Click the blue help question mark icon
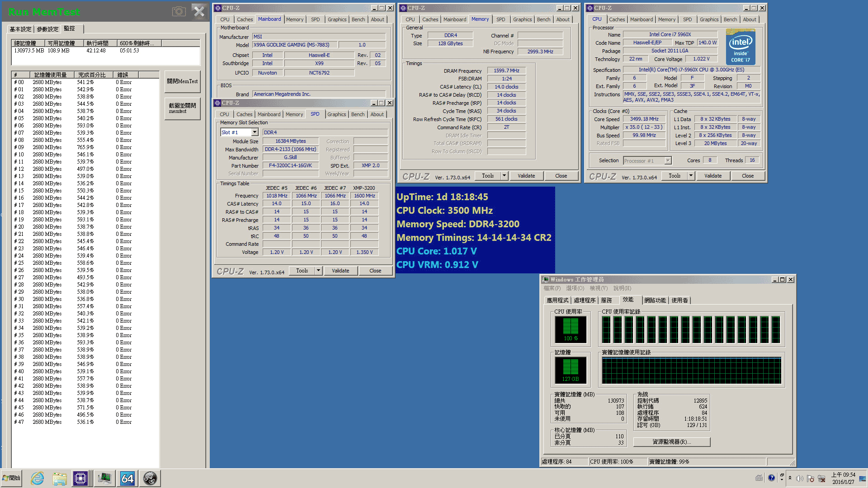868x488 pixels. (771, 478)
